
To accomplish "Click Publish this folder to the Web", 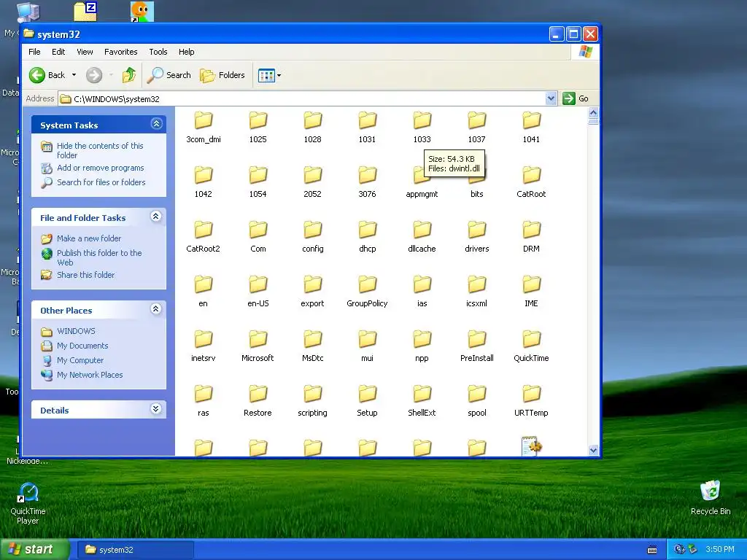I will 99,257.
